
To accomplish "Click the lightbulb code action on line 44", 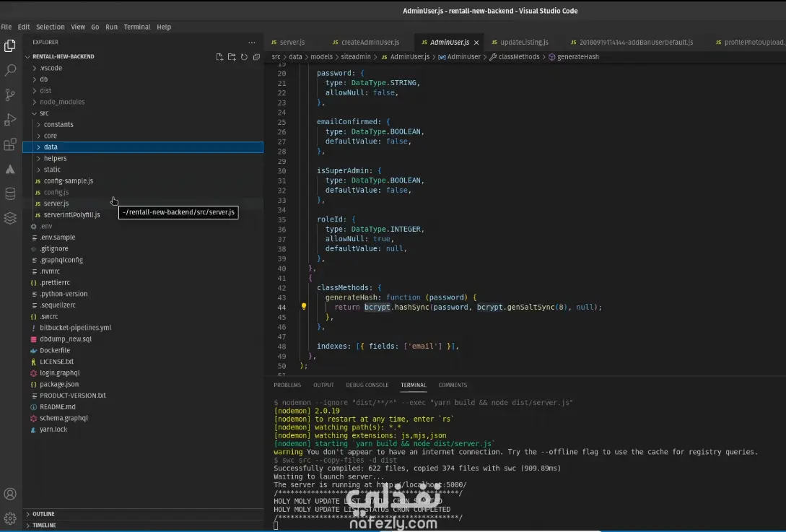I will click(x=304, y=307).
